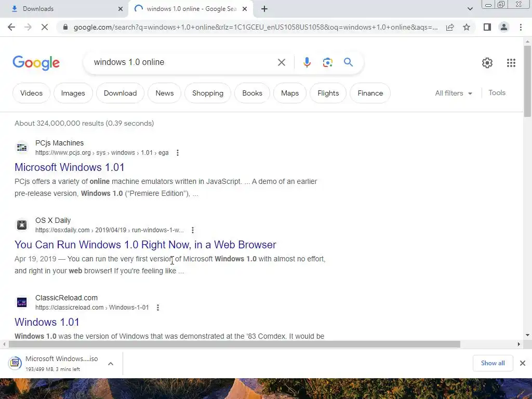The height and width of the screenshot is (399, 532).
Task: Stop loading the page
Action: 45,27
